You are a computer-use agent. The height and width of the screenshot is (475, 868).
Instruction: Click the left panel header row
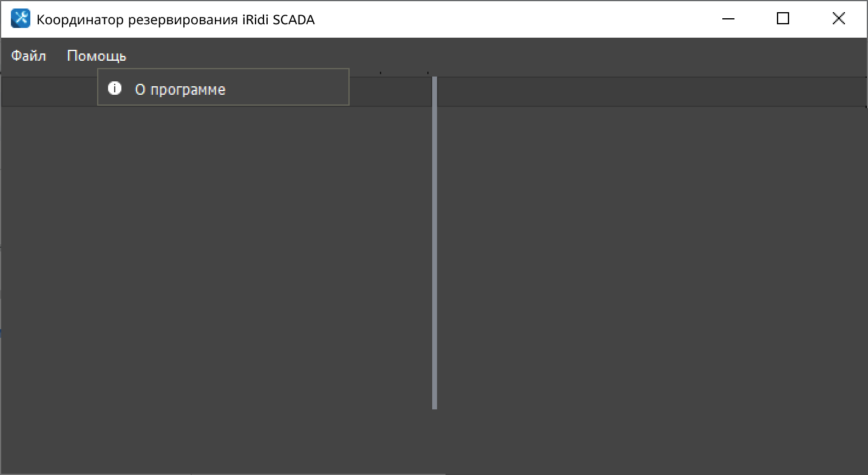49,92
